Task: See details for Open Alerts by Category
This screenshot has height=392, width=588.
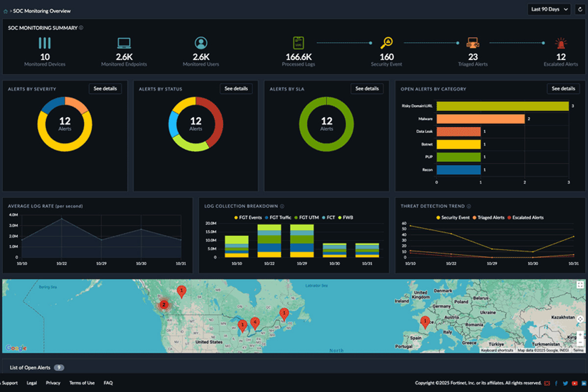Action: point(563,89)
